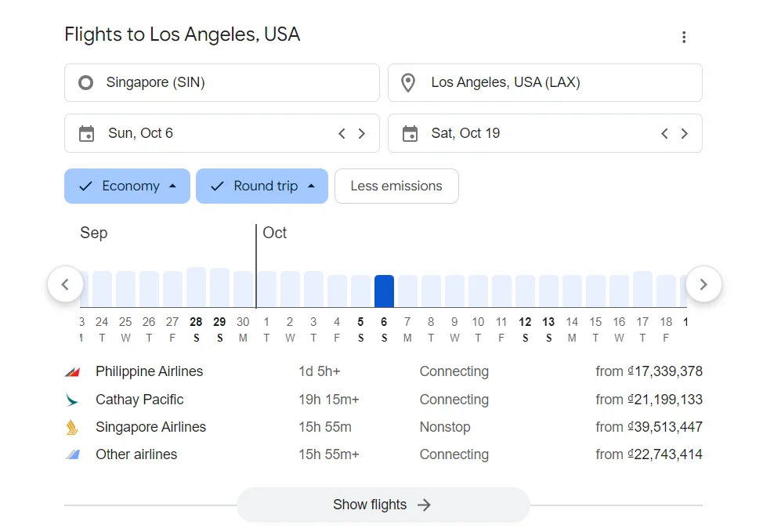Click the Oct month label on chart
Viewport: 774px width, 532px height.
tap(274, 233)
